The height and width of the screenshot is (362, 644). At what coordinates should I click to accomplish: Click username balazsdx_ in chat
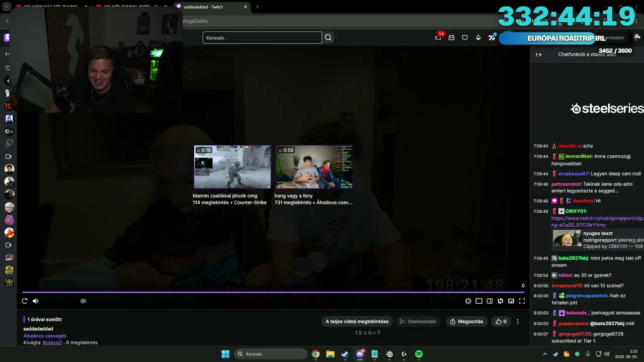[x=578, y=313]
